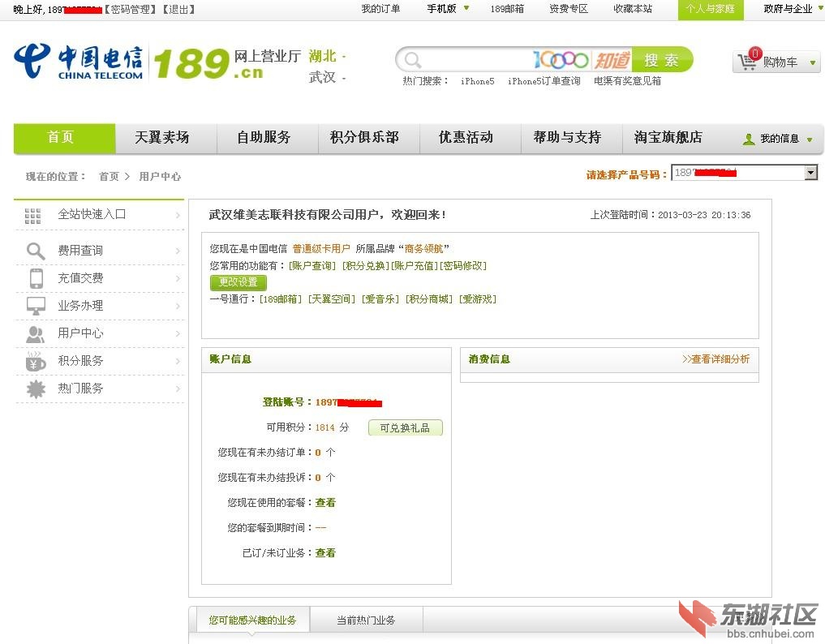The height and width of the screenshot is (644, 825).
Task: Click hot search iPhone5 link
Action: point(477,81)
